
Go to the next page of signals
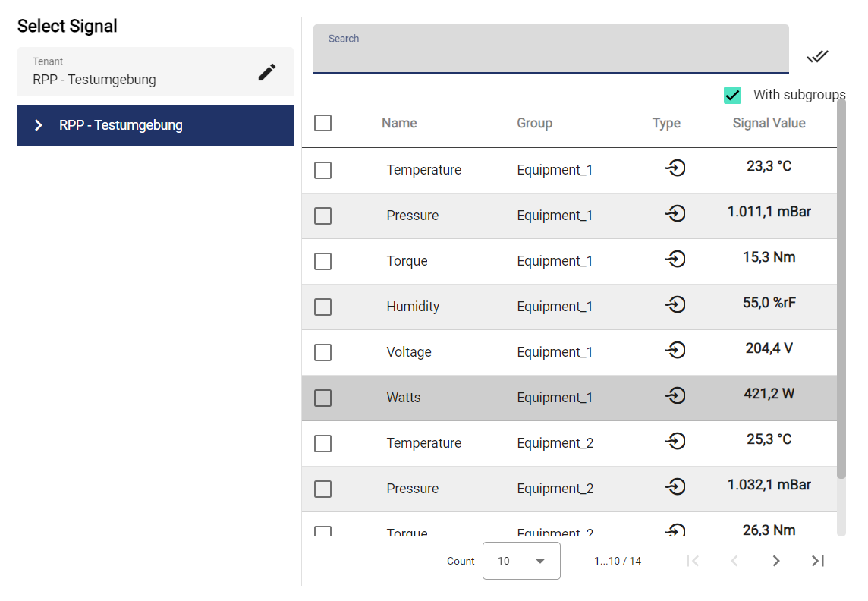(775, 561)
